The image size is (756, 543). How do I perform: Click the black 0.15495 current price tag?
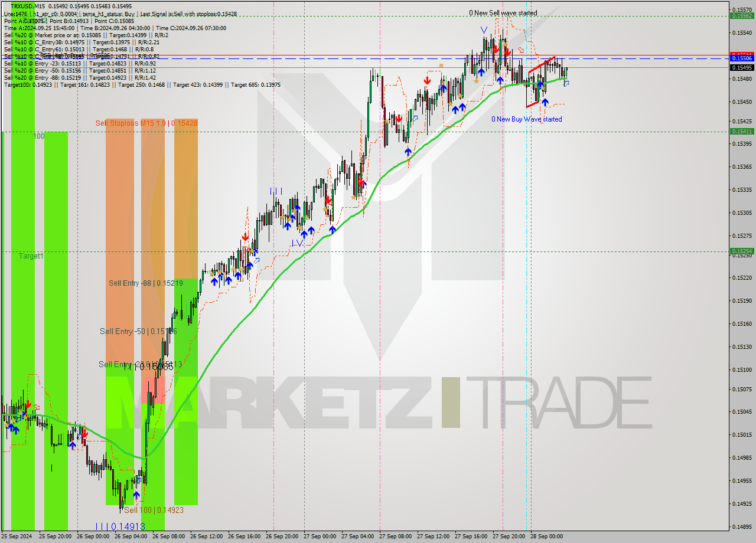[x=742, y=67]
